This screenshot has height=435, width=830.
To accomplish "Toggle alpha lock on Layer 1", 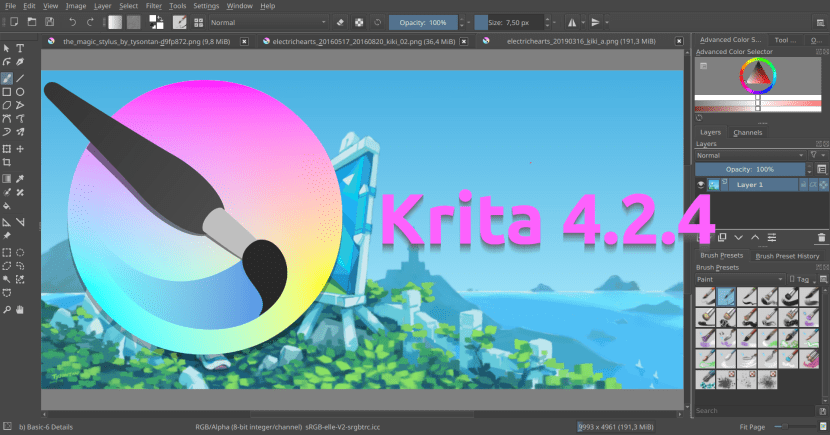I will click(x=823, y=185).
